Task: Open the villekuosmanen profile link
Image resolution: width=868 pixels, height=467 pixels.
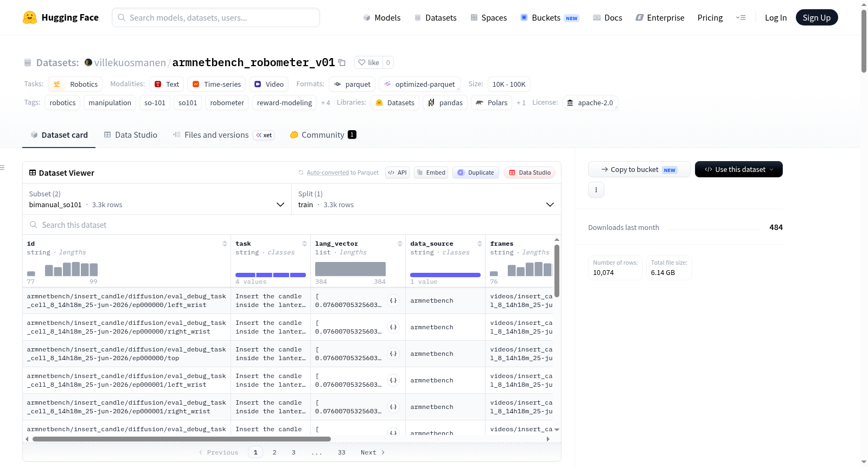Action: coord(130,62)
